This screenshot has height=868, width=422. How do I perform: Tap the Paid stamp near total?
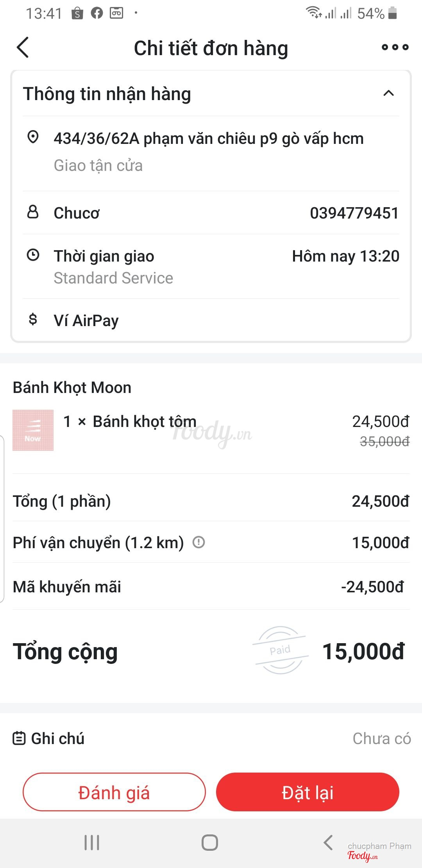[x=280, y=650]
